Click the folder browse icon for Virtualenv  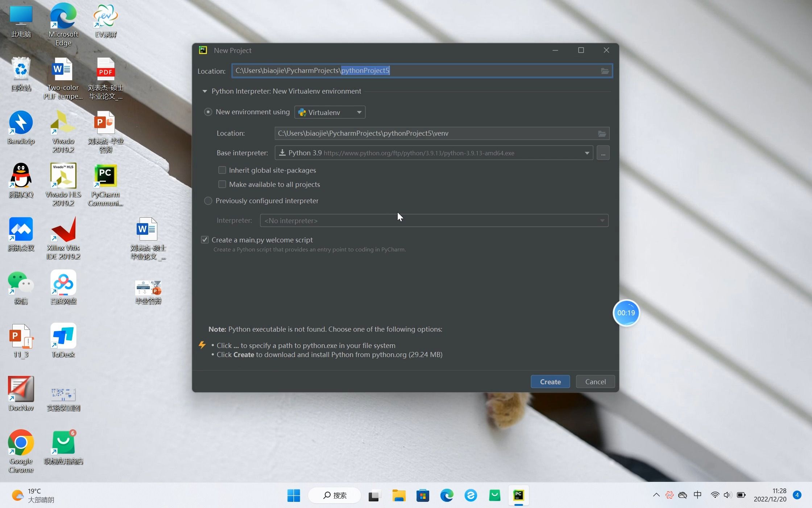click(601, 133)
